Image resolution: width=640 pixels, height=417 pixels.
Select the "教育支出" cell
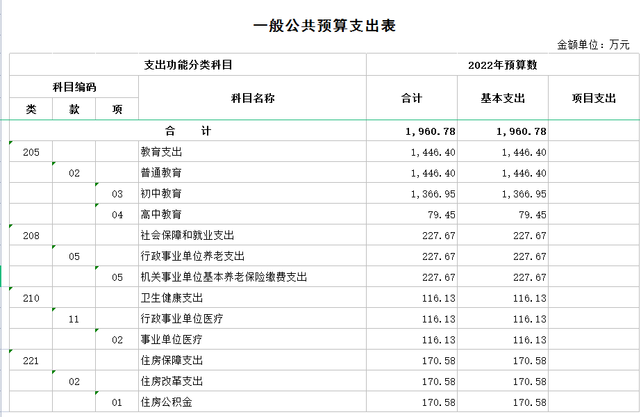click(x=161, y=152)
